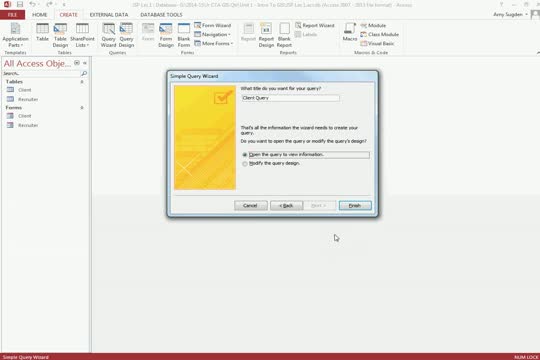This screenshot has height=360, width=540.
Task: Create a Blank Report
Action: 284,35
